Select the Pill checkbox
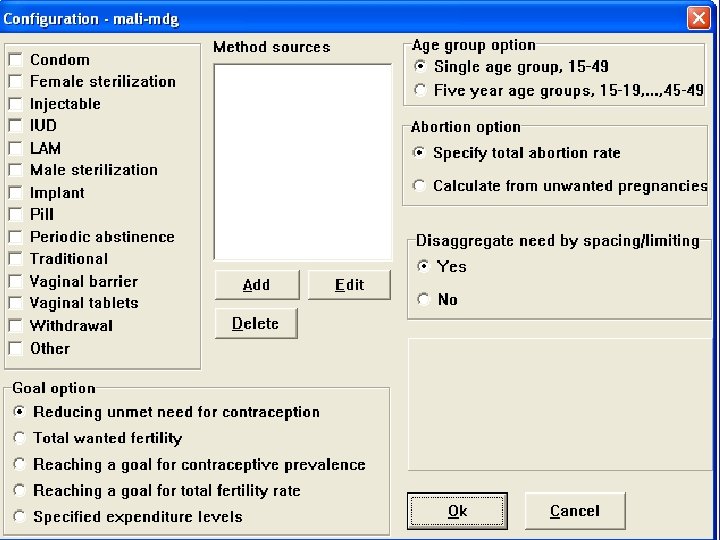Viewport: 720px width, 540px height. 16,215
